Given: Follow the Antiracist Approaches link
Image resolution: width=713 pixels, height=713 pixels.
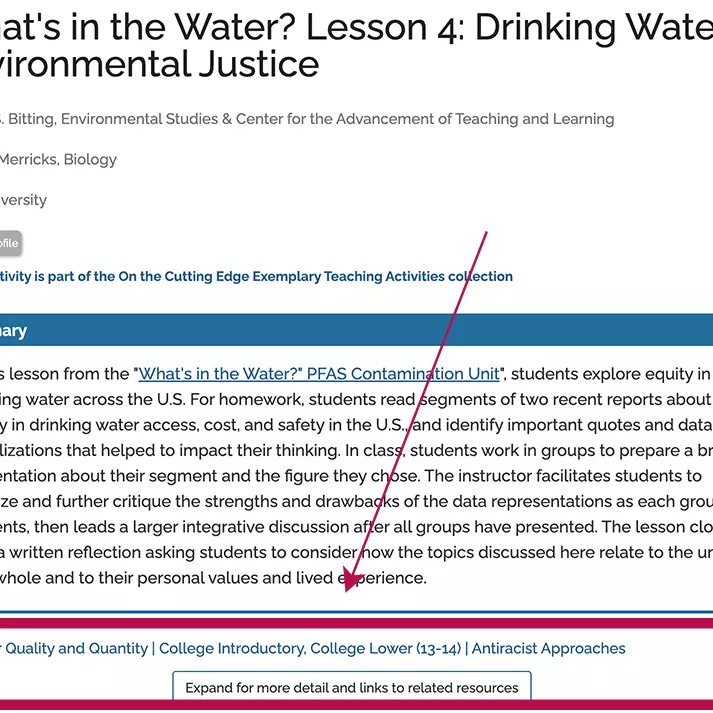Looking at the screenshot, I should pos(548,648).
